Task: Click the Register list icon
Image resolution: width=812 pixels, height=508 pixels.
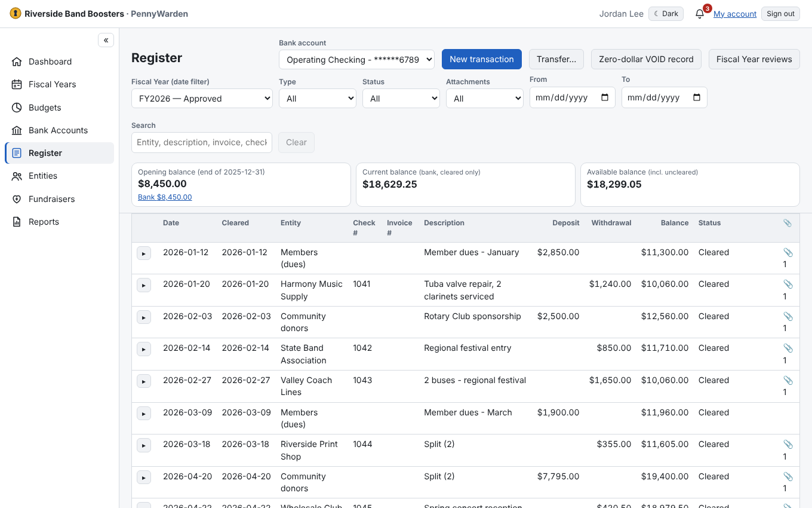Action: click(x=17, y=153)
